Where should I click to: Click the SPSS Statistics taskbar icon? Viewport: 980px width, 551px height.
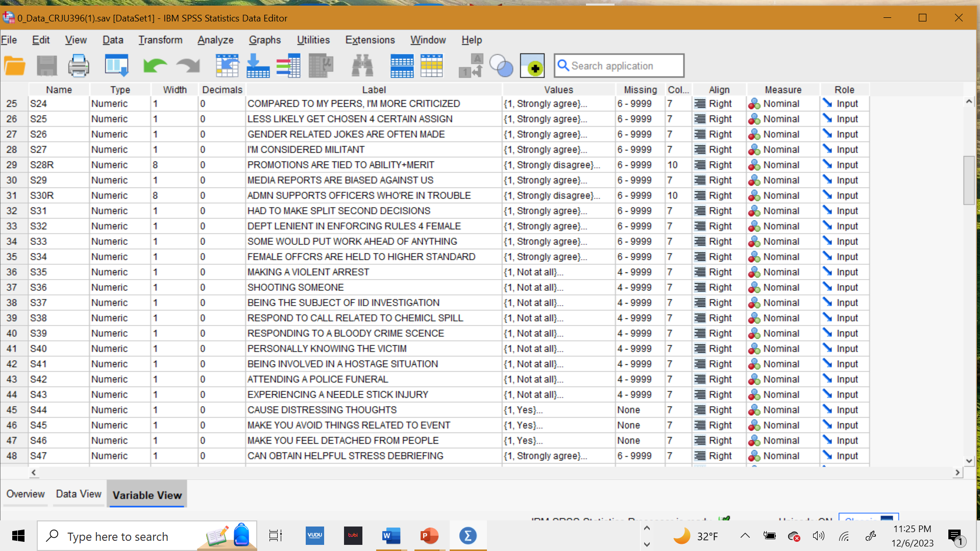[468, 536]
